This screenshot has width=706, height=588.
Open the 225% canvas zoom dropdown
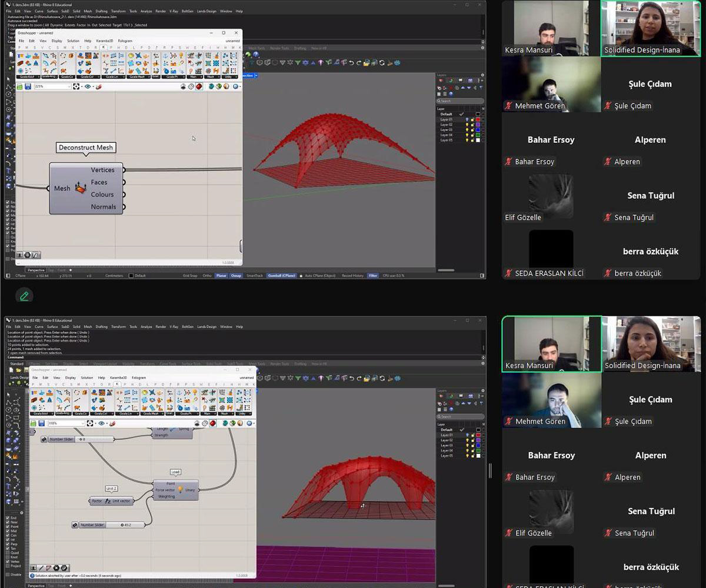click(68, 86)
